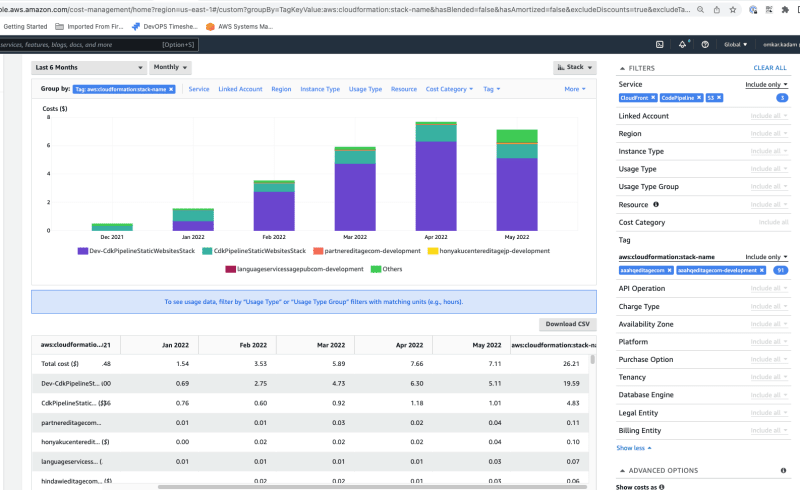Viewport: 800px width, 490px height.
Task: Click the info icon next to Resource
Action: 656,204
